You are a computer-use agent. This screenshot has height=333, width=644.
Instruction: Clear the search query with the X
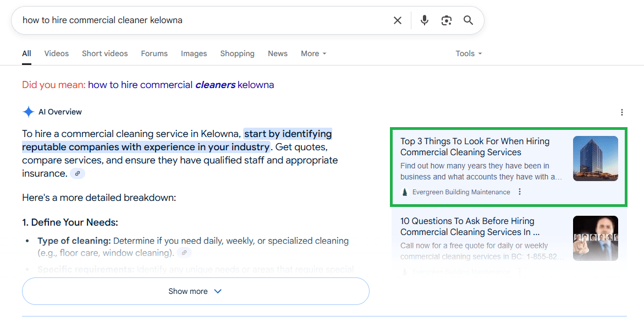pos(398,20)
